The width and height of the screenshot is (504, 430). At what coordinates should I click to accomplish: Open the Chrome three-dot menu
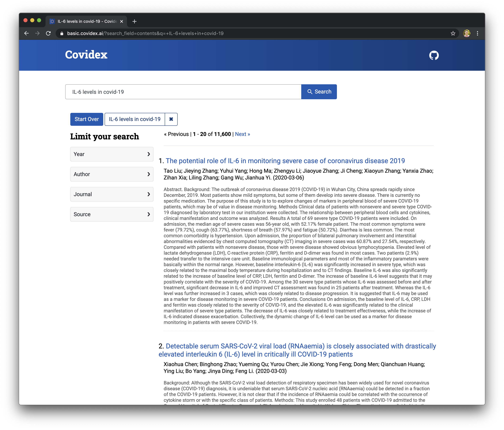click(x=477, y=33)
